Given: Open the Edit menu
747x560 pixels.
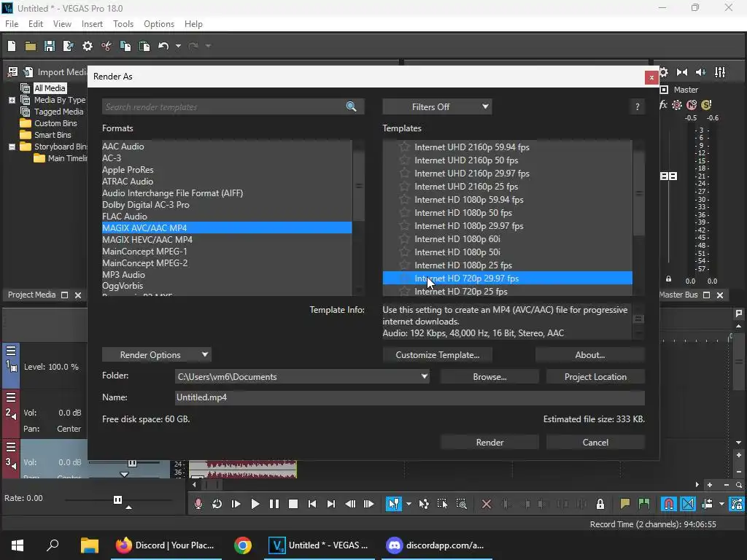Looking at the screenshot, I should coord(36,24).
